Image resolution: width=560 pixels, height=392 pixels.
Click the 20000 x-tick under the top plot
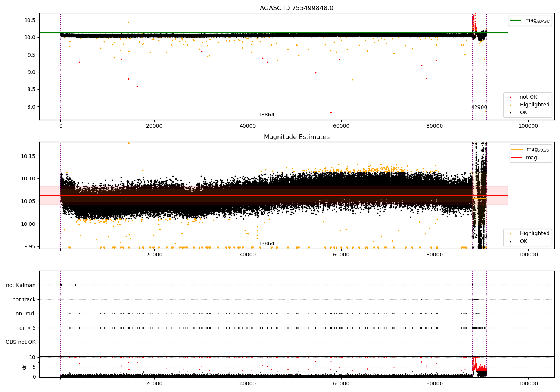[154, 126]
